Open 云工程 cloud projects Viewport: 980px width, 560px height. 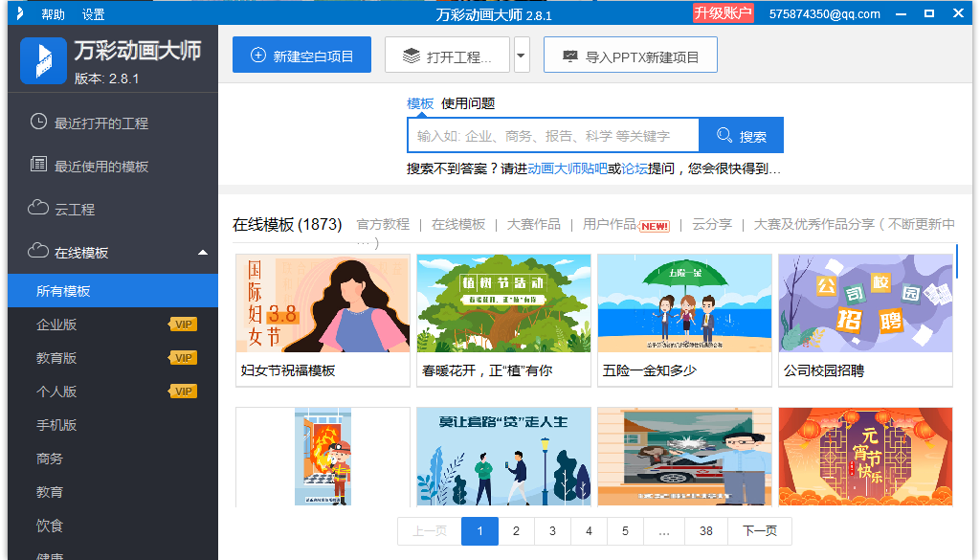tap(74, 210)
